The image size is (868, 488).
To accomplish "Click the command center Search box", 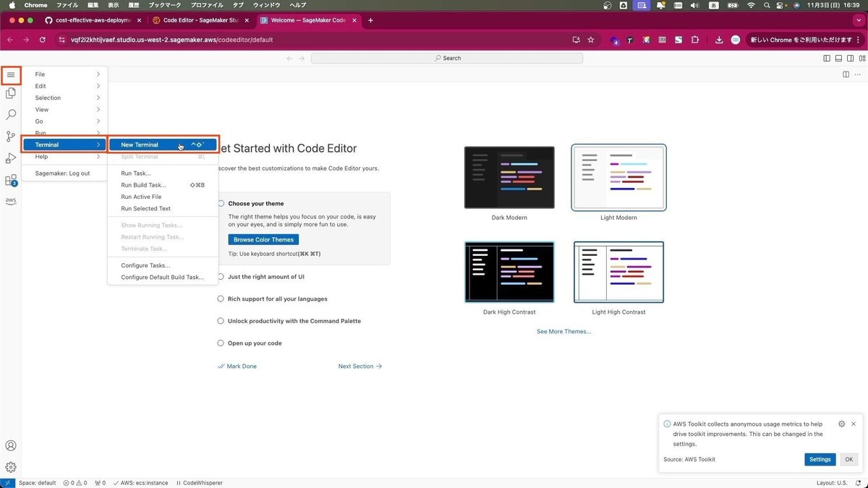I will pos(447,58).
